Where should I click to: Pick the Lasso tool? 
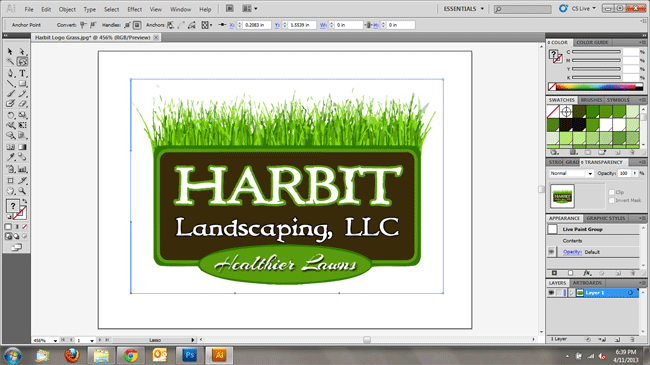click(23, 62)
